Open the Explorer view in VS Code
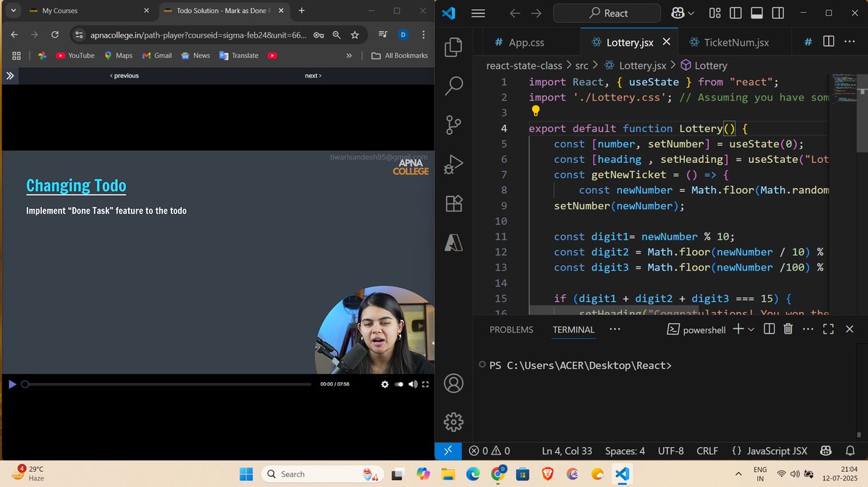Image resolution: width=868 pixels, height=487 pixels. point(453,47)
